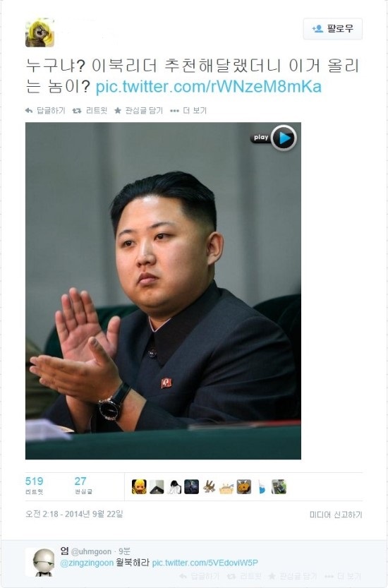Image resolution: width=388 pixels, height=588 pixels.
Task: Open the hooded white figure retweeter avatar
Action: pos(174,487)
